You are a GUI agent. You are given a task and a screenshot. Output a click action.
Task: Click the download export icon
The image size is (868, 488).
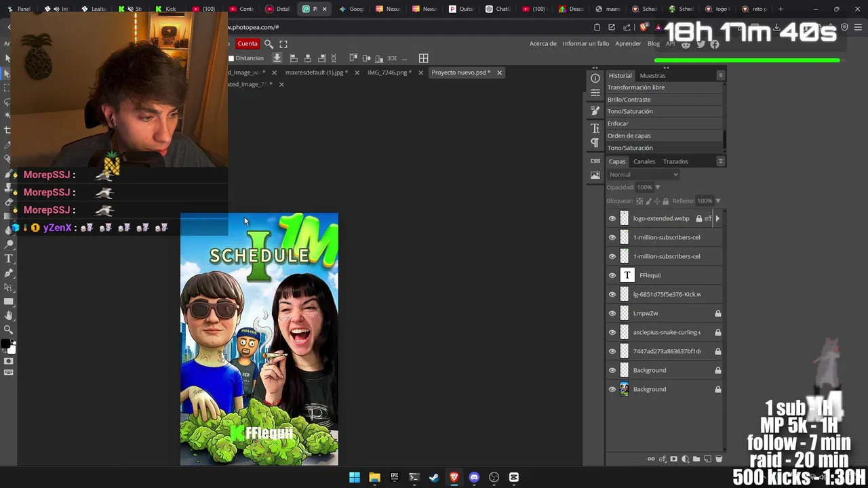click(x=277, y=58)
